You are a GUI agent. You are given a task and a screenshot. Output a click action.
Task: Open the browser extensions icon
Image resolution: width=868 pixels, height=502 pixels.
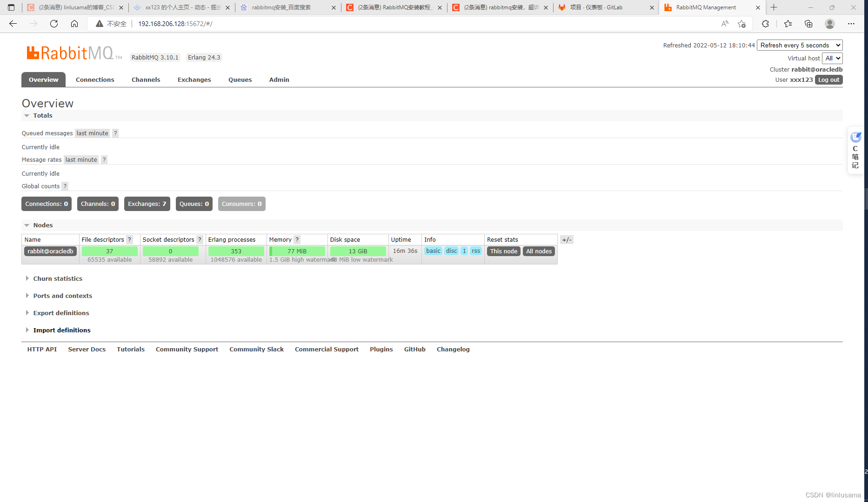click(765, 24)
